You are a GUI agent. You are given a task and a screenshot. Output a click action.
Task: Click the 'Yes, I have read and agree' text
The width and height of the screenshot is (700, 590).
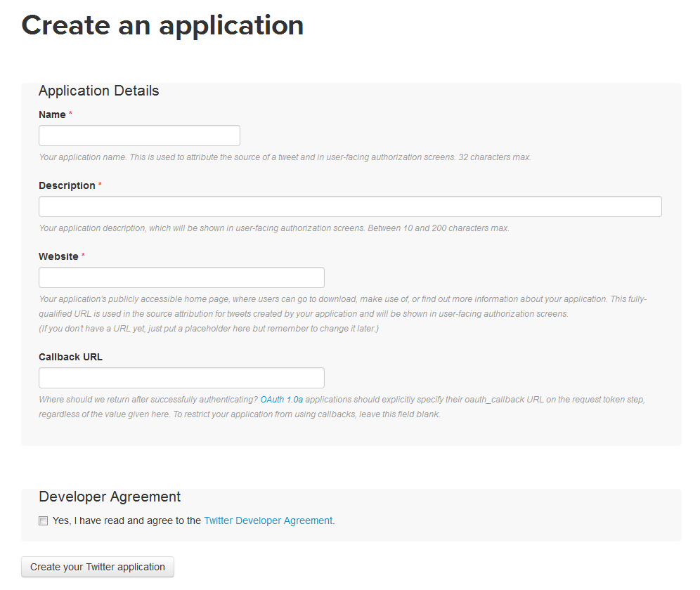(x=127, y=521)
